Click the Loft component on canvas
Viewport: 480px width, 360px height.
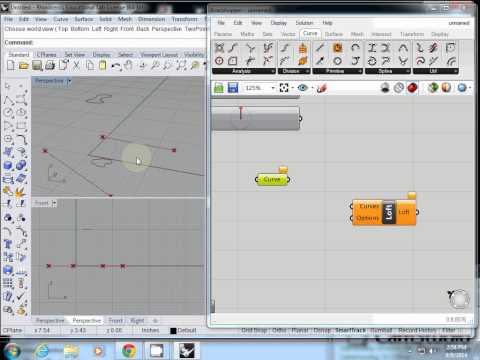384,212
